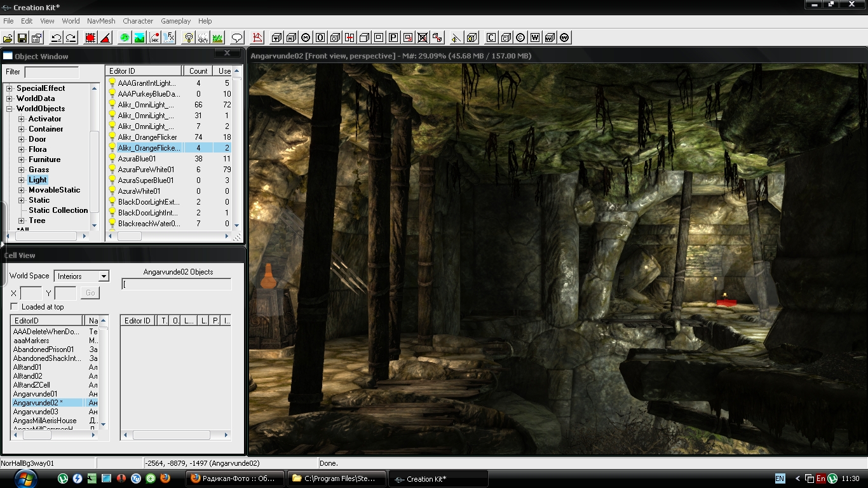Sort cells by EditorID column header
Image resolution: width=868 pixels, height=488 pixels.
pos(47,321)
